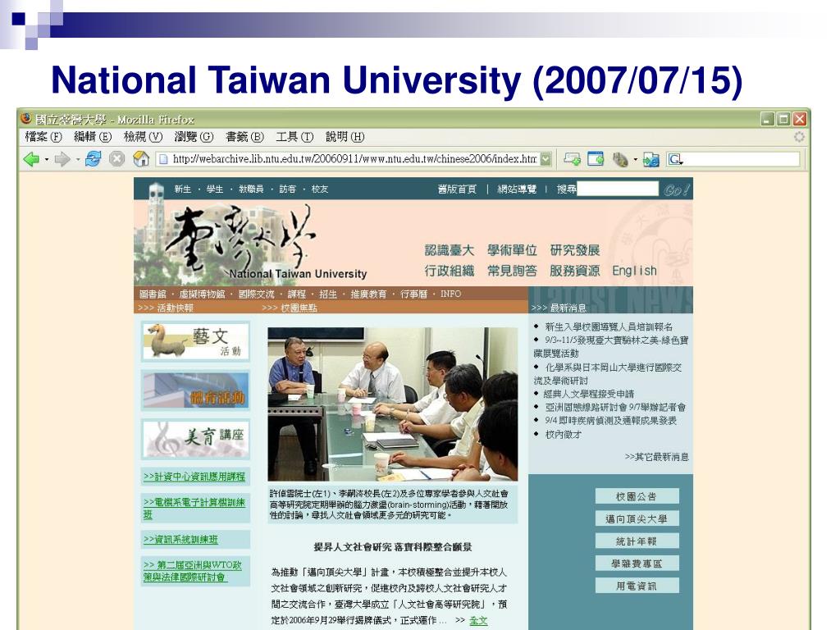
Task: Open the 學生 link in top bar
Action: (214, 189)
